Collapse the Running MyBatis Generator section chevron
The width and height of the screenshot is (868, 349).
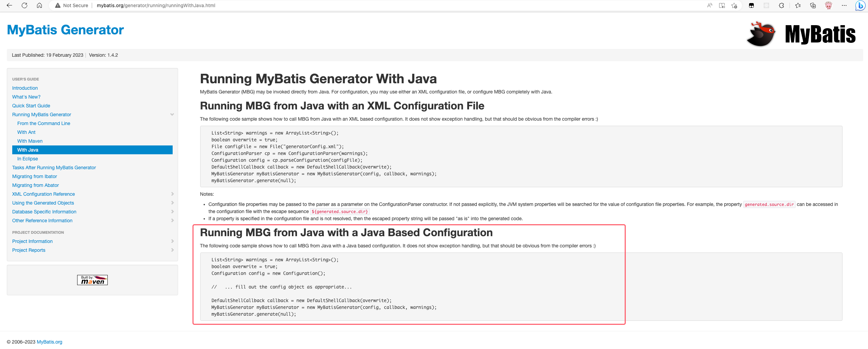[x=172, y=115]
